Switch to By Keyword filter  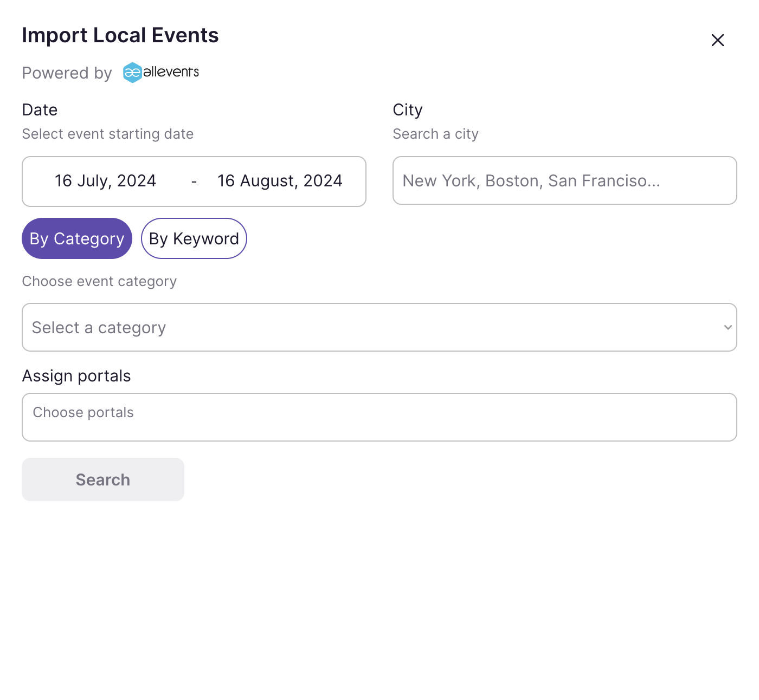point(194,238)
